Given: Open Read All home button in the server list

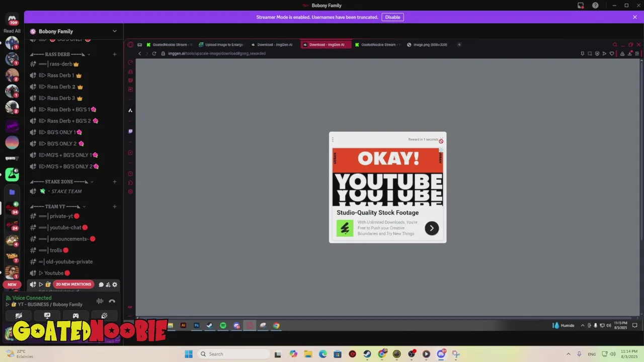Looking at the screenshot, I should (x=12, y=20).
